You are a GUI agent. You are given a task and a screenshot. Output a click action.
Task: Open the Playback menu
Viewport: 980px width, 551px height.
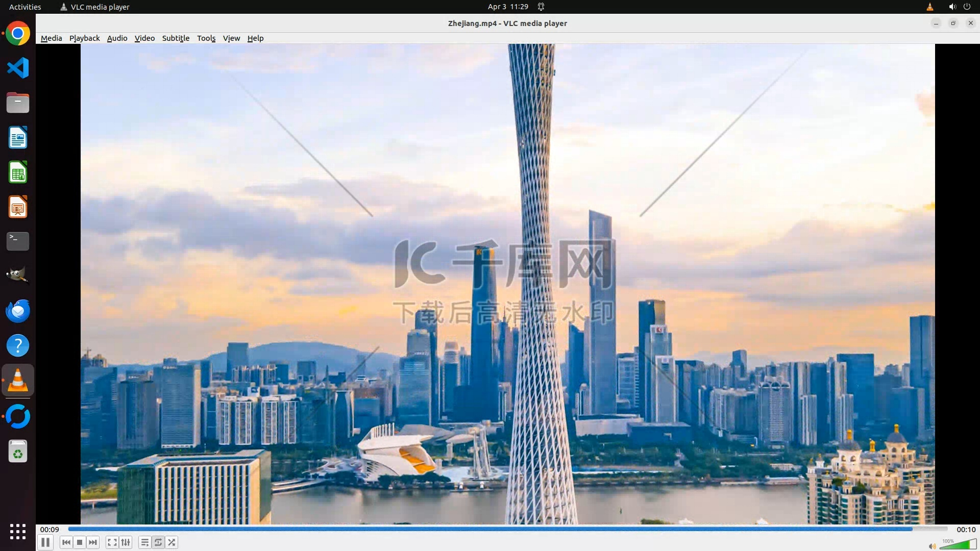84,38
